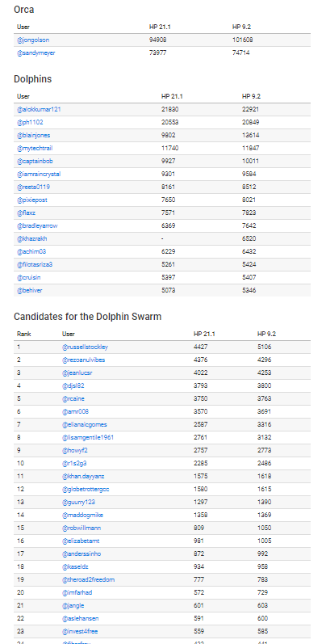Visit @alokkumar121 in the Dolphins list
The height and width of the screenshot is (644, 326).
click(x=39, y=109)
